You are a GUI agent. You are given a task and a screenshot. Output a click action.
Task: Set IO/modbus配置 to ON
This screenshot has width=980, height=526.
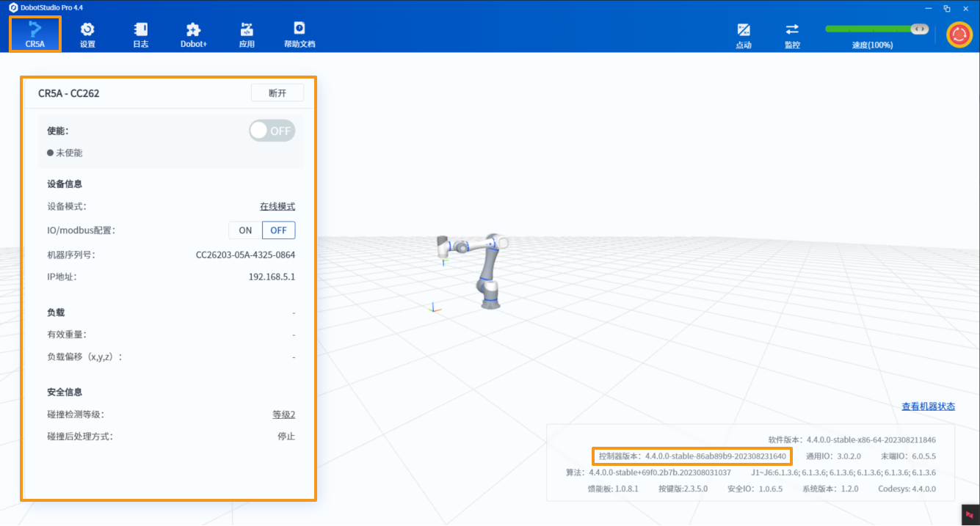coord(245,230)
